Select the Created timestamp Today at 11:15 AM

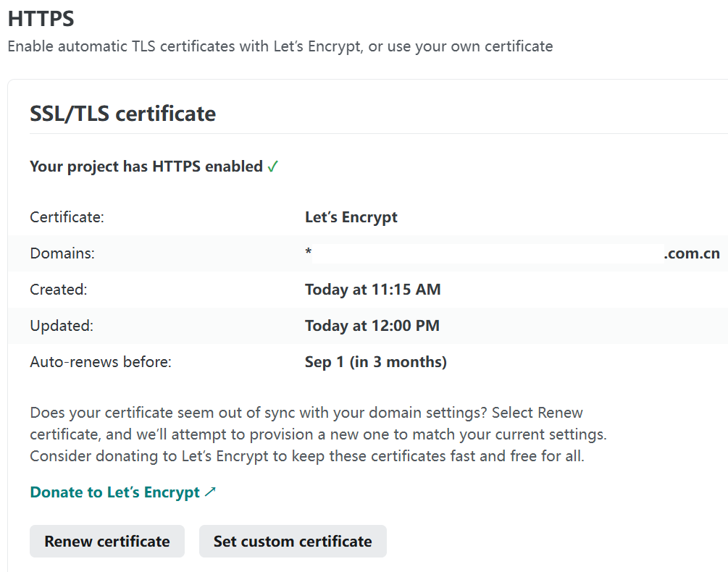click(x=372, y=289)
